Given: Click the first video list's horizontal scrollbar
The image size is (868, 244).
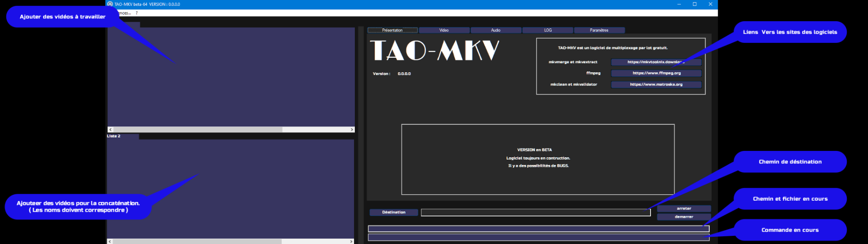Looking at the screenshot, I should click(x=198, y=130).
